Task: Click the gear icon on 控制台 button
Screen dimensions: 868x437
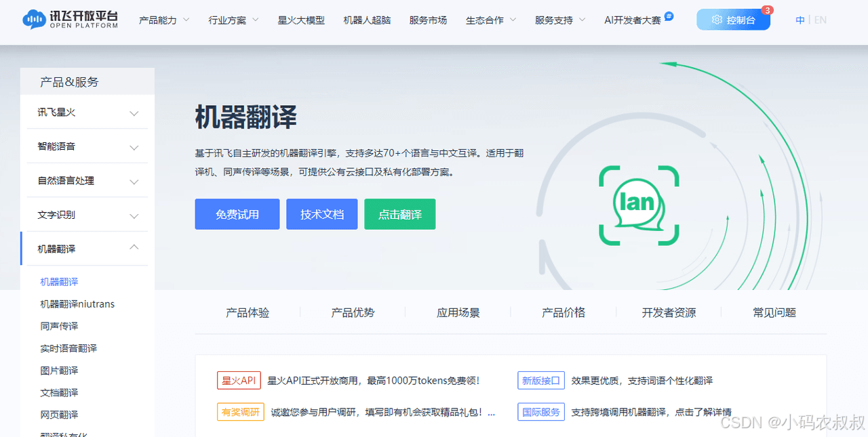Action: [717, 20]
